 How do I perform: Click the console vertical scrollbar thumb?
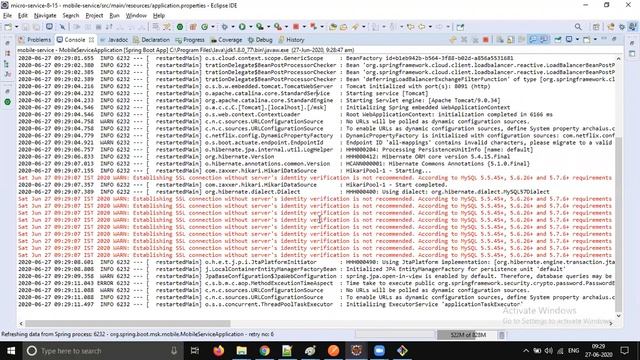[x=619, y=224]
